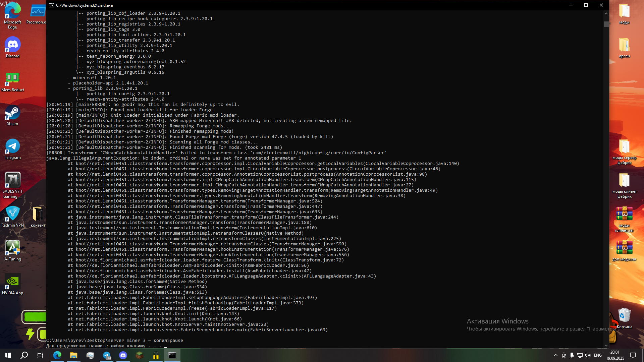Open the Start menu
Viewport: 644px width, 362px height.
point(7,355)
